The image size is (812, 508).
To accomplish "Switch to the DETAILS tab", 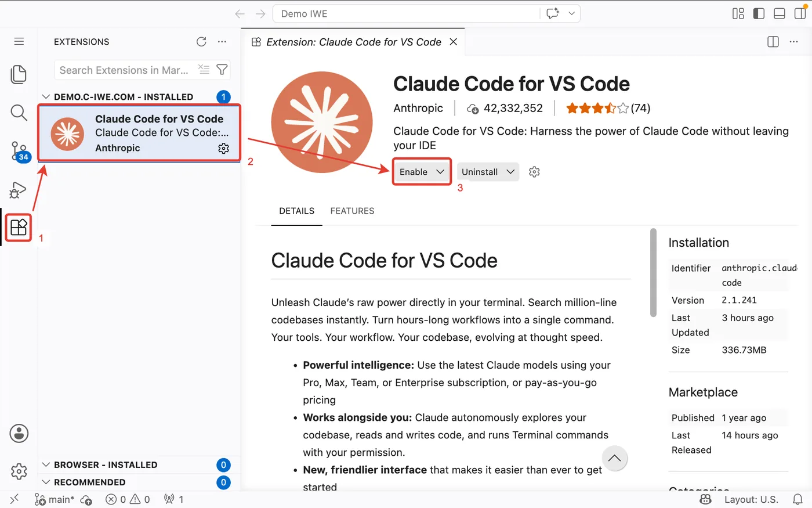I will click(x=296, y=211).
